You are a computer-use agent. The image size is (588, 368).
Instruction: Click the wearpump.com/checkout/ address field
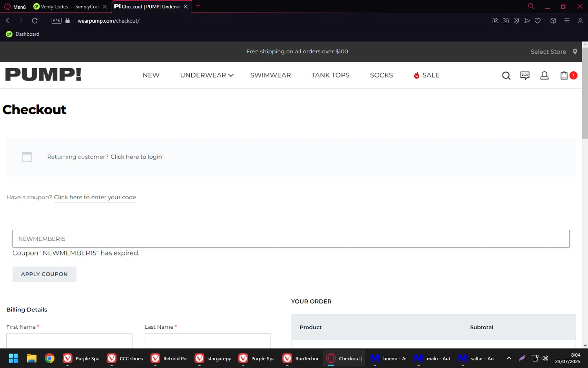tap(109, 21)
